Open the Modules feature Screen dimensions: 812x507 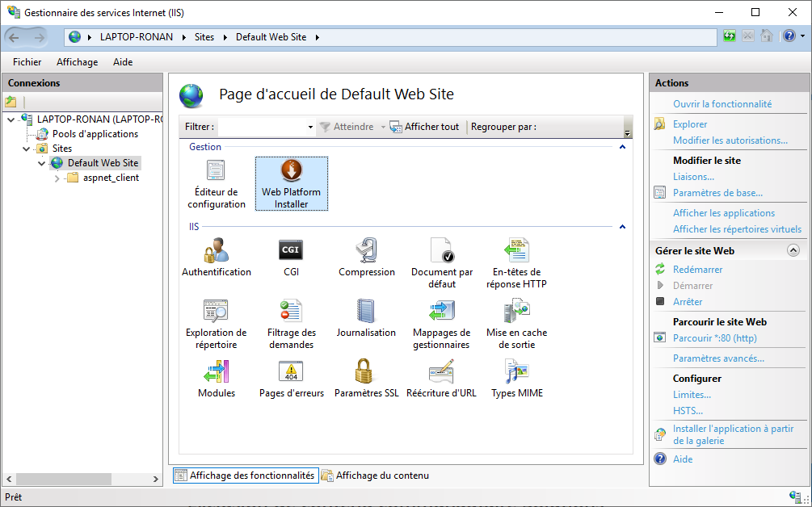coord(216,377)
